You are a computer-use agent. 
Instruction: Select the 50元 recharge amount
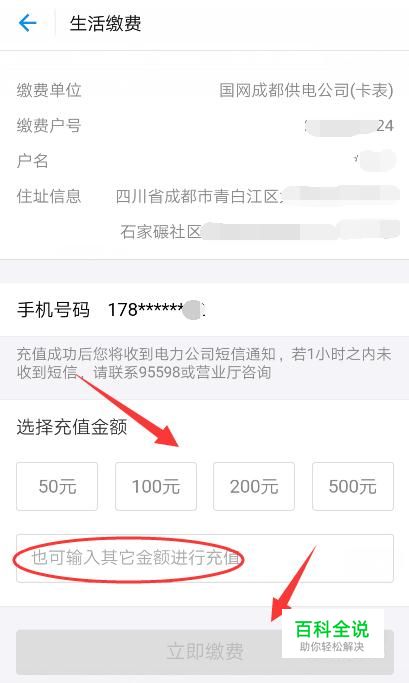[x=57, y=486]
